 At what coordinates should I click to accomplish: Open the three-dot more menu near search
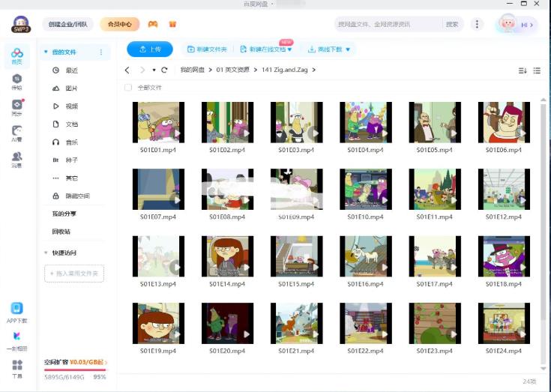click(x=477, y=24)
